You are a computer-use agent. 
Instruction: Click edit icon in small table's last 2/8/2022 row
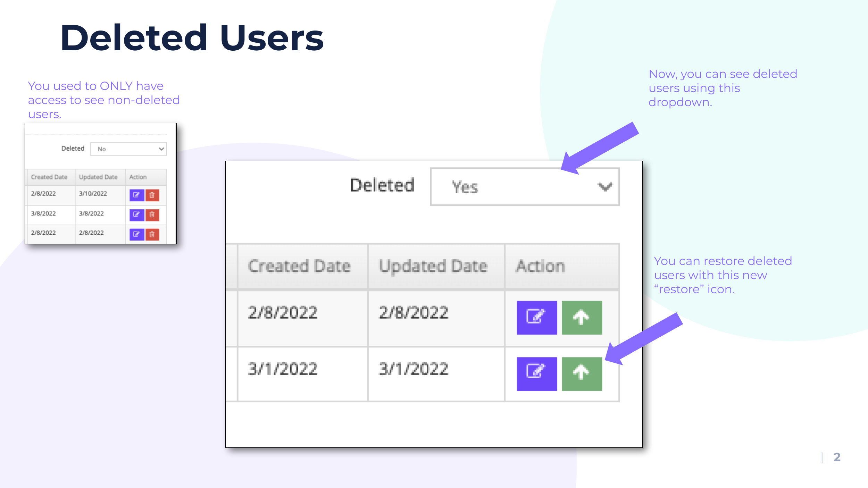tap(137, 234)
